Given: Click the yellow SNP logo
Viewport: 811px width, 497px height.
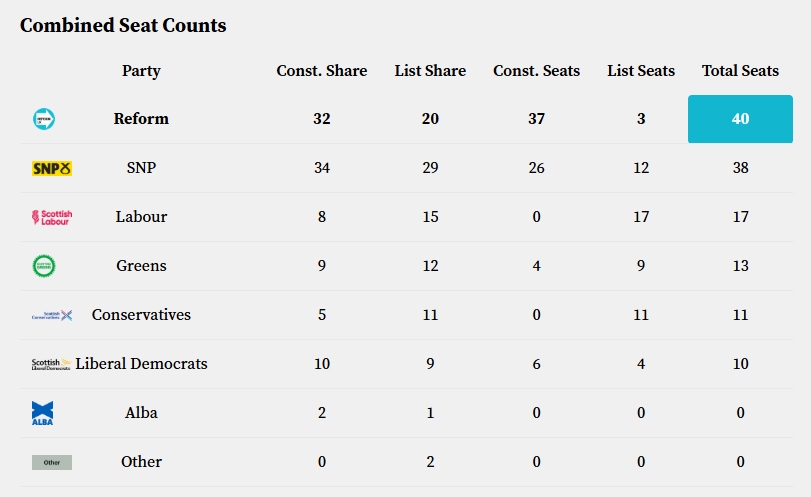Looking at the screenshot, I should (x=52, y=168).
